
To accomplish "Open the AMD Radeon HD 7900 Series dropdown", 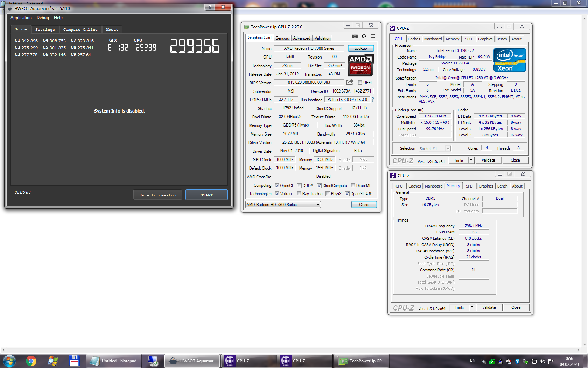I will [x=283, y=205].
